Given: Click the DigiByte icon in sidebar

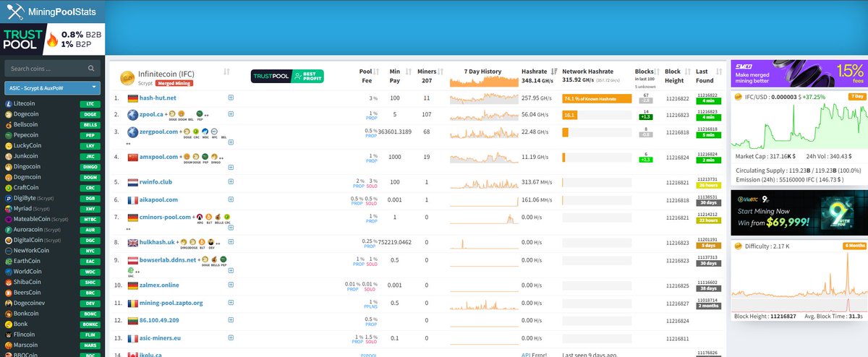Looking at the screenshot, I should (8, 198).
